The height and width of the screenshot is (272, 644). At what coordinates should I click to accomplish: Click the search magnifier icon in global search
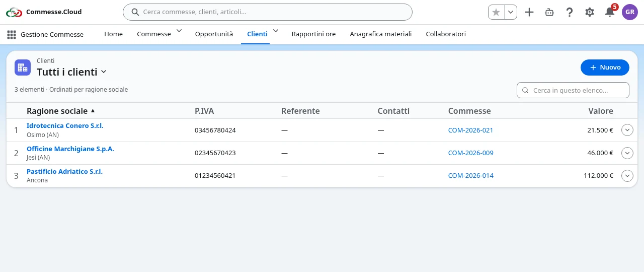pos(135,12)
